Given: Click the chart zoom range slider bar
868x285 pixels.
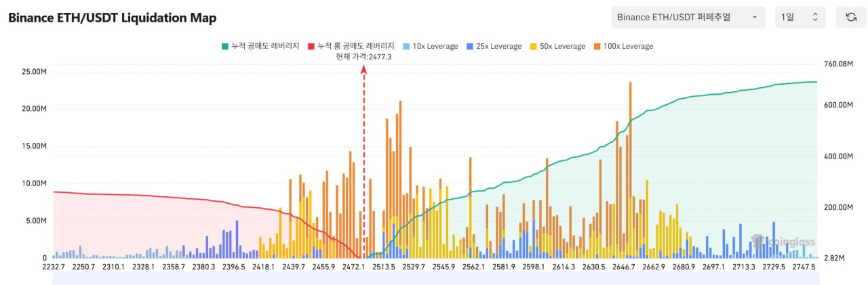Looking at the screenshot, I should pyautogui.click(x=436, y=278).
